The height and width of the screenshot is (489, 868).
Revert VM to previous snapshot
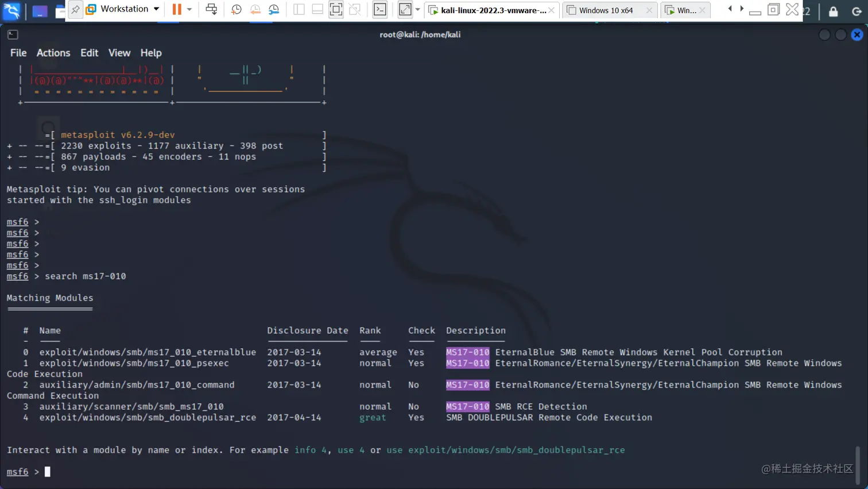coord(255,9)
